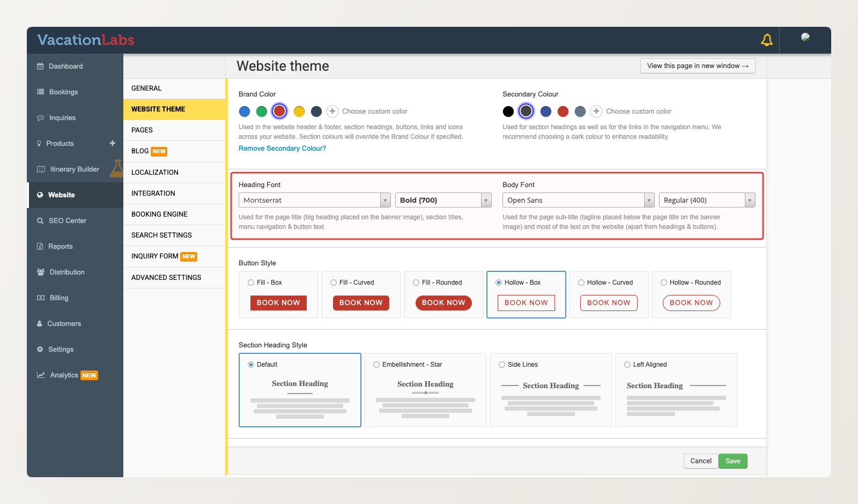Open the Bold (700) heading weight dropdown
The width and height of the screenshot is (858, 504).
pos(443,200)
